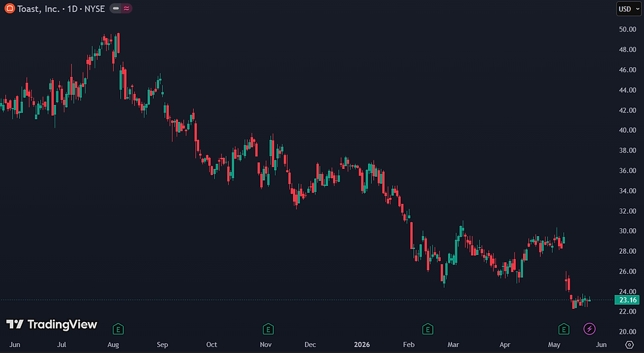Click the earnings E marker between Feb and Mar
Image resolution: width=644 pixels, height=353 pixels.
tap(428, 329)
